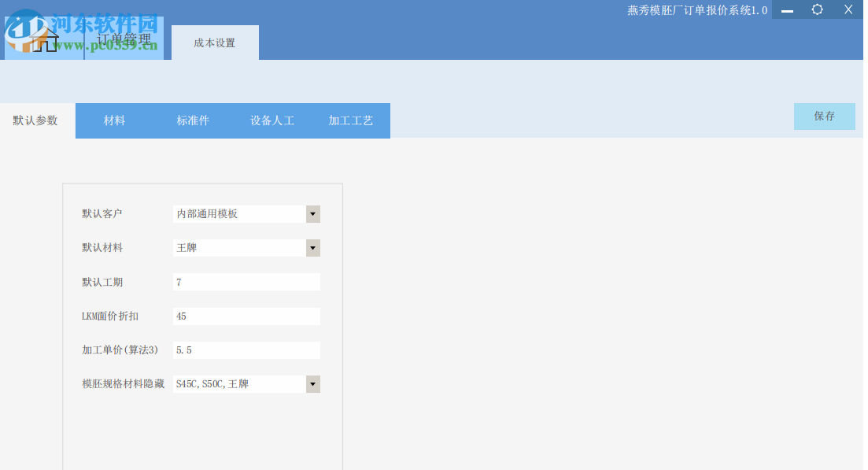Click the 模胚规格材料隐藏 label
Image resolution: width=868 pixels, height=470 pixels.
tap(123, 383)
